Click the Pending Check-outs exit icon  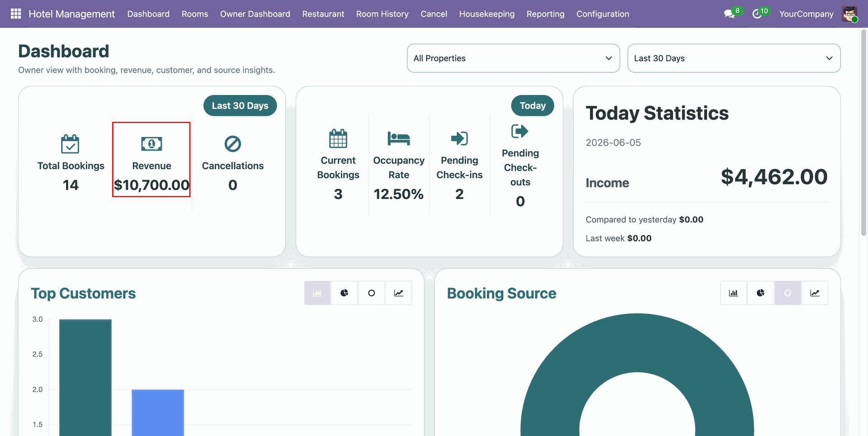520,131
